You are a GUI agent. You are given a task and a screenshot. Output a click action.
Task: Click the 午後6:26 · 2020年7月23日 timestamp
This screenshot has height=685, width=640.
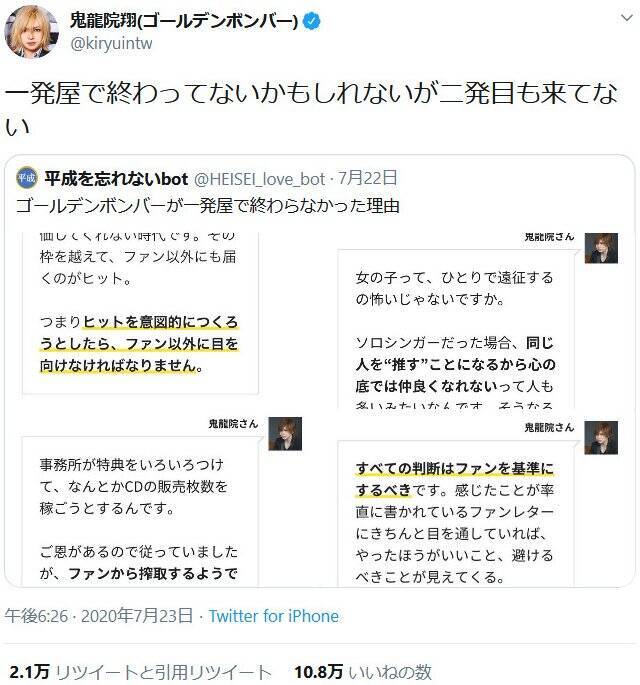[99, 616]
